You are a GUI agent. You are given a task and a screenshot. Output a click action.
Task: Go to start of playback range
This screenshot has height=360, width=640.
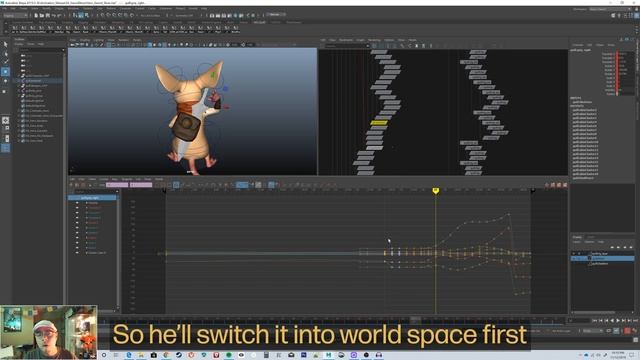coord(594,320)
